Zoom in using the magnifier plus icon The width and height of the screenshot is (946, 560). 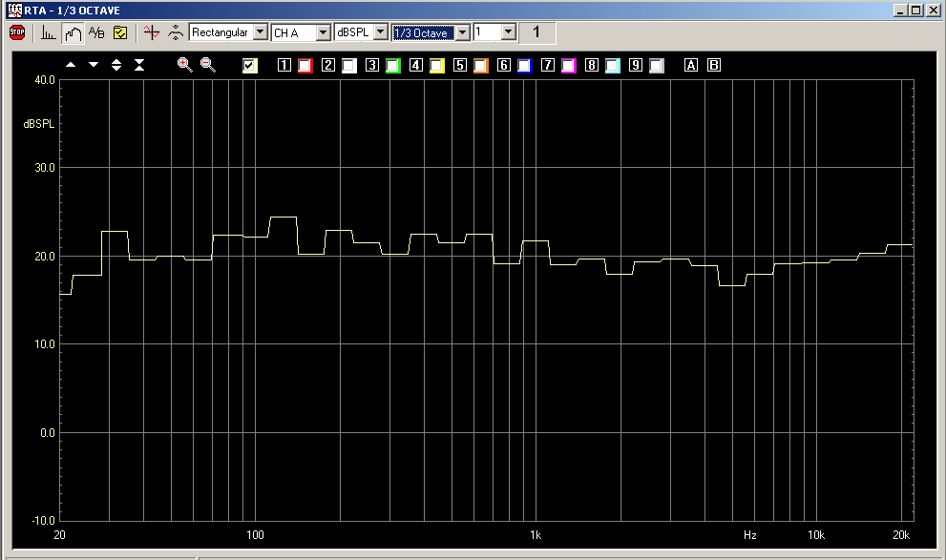pos(184,65)
